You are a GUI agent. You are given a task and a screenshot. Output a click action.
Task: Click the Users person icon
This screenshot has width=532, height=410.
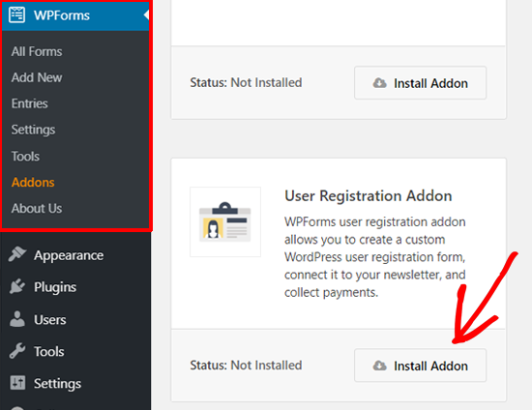tap(17, 319)
